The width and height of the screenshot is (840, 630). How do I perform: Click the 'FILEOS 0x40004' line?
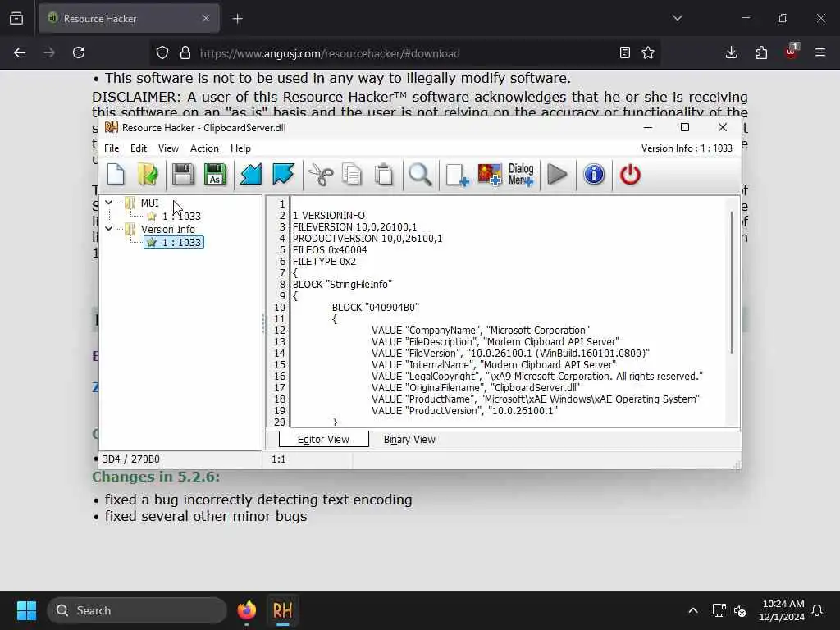[330, 249]
